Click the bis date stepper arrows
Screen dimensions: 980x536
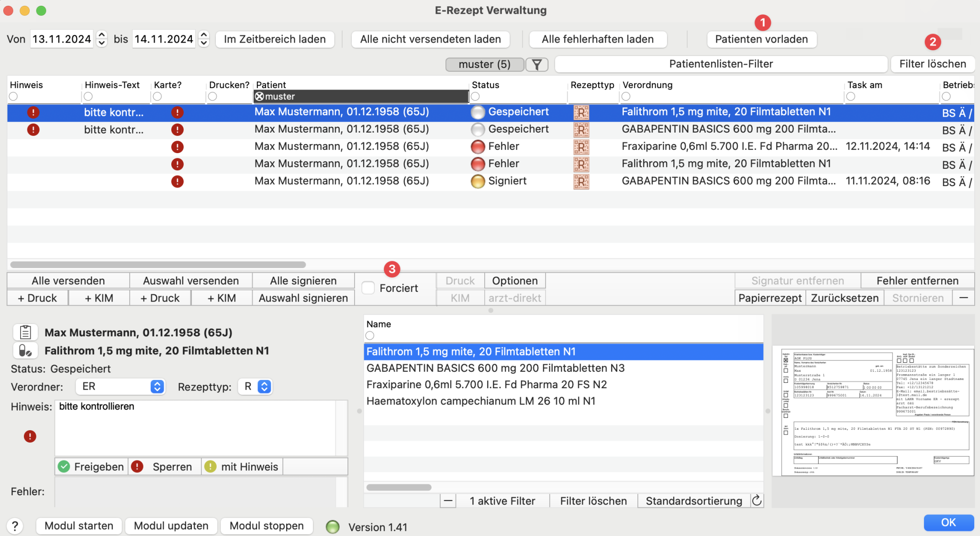point(204,39)
